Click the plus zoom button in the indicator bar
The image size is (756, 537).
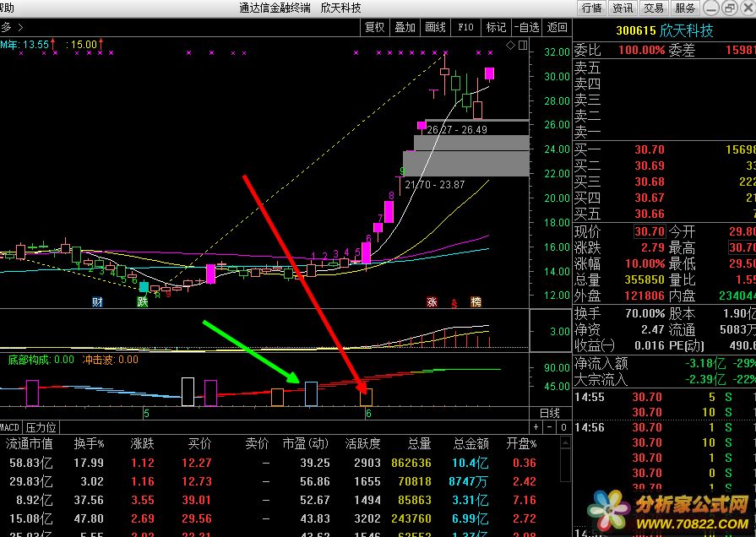pos(536,427)
